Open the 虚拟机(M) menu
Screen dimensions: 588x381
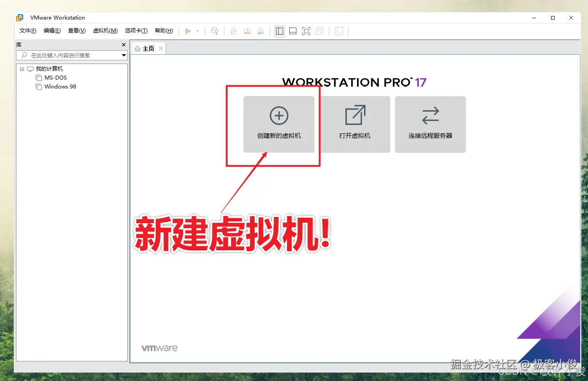[x=105, y=31]
